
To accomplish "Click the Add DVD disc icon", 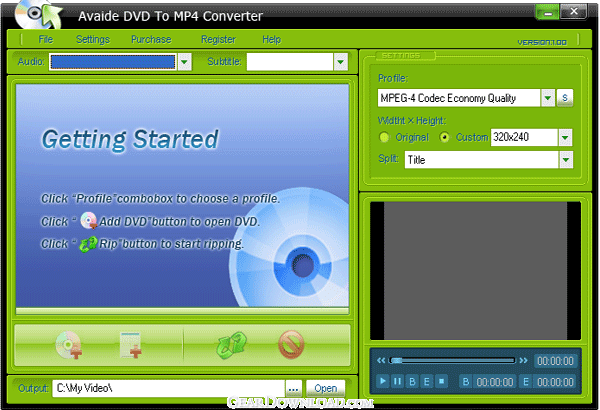I will (x=69, y=345).
